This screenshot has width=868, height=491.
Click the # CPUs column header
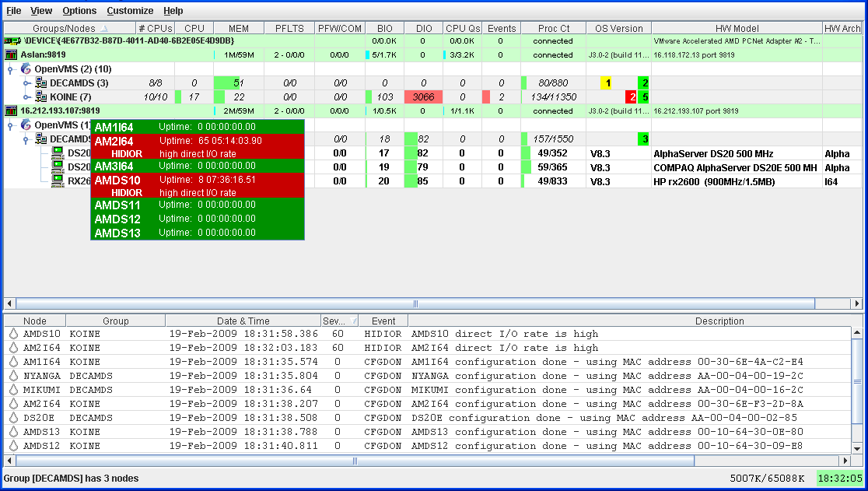point(156,28)
